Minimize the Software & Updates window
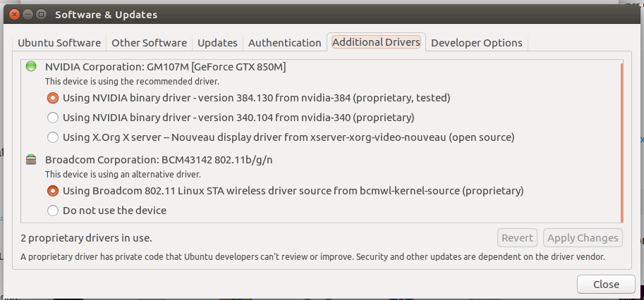The height and width of the screenshot is (300, 644). pos(28,15)
